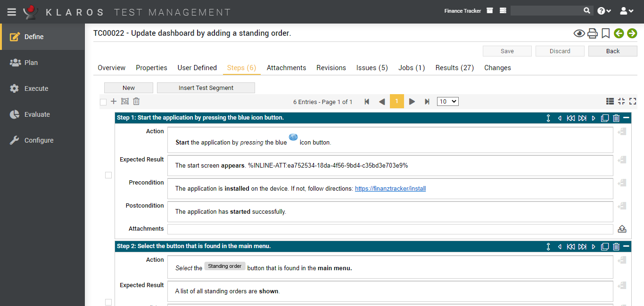Tick the Step 1 checkbox
The image size is (644, 306).
tap(108, 175)
